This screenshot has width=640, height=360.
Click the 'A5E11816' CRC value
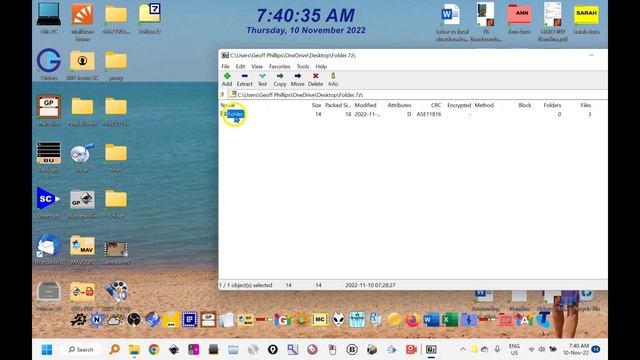(429, 114)
